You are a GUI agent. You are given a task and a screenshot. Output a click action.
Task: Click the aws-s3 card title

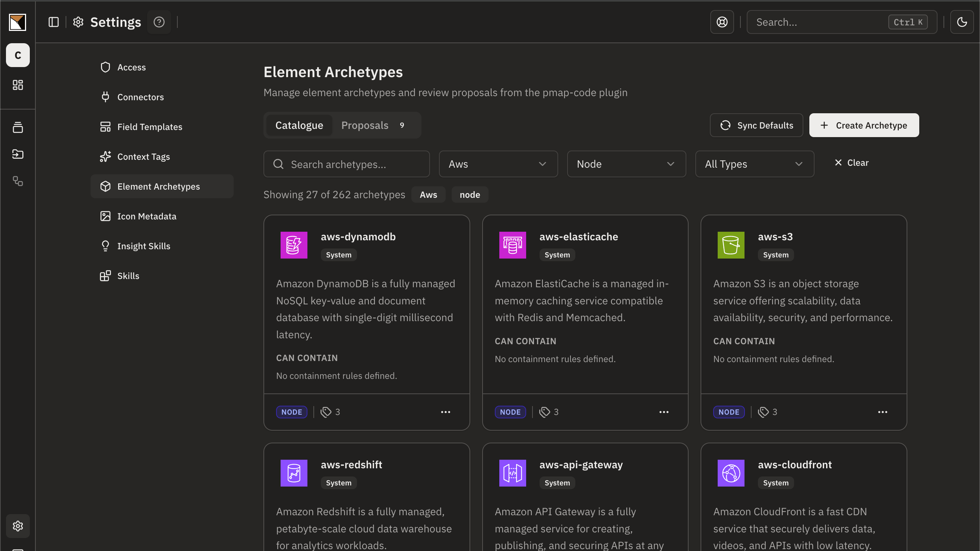(x=775, y=237)
